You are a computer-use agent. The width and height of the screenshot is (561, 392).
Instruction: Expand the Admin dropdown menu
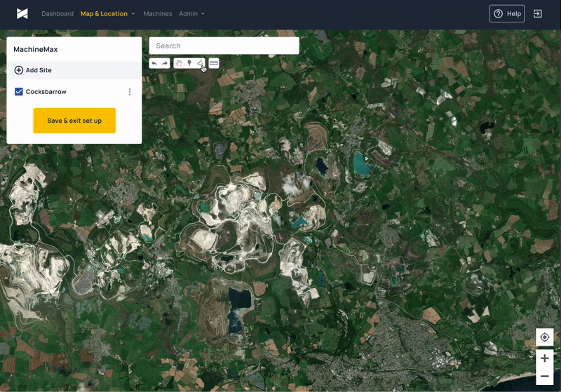(x=191, y=13)
